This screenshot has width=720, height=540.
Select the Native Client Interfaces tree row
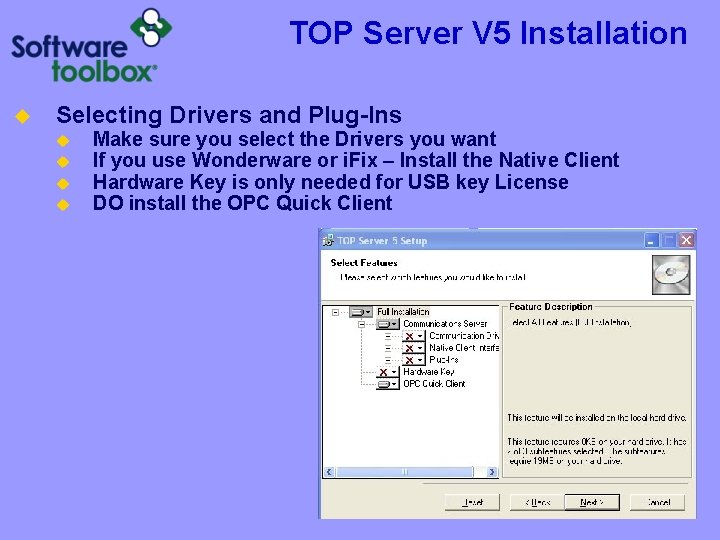point(464,348)
